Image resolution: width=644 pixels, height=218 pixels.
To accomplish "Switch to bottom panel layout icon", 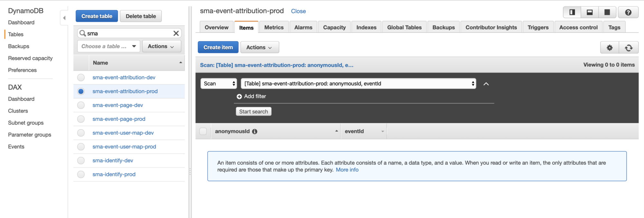I will (x=590, y=12).
